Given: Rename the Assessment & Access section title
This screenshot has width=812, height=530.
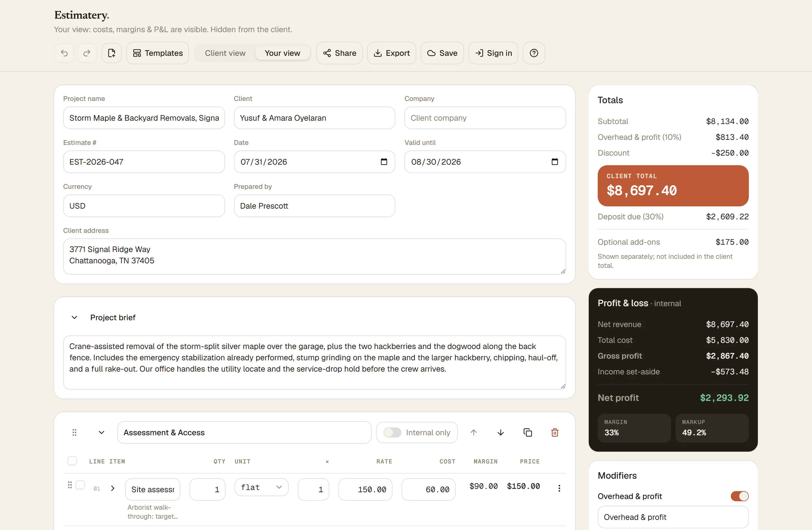Looking at the screenshot, I should click(x=244, y=432).
